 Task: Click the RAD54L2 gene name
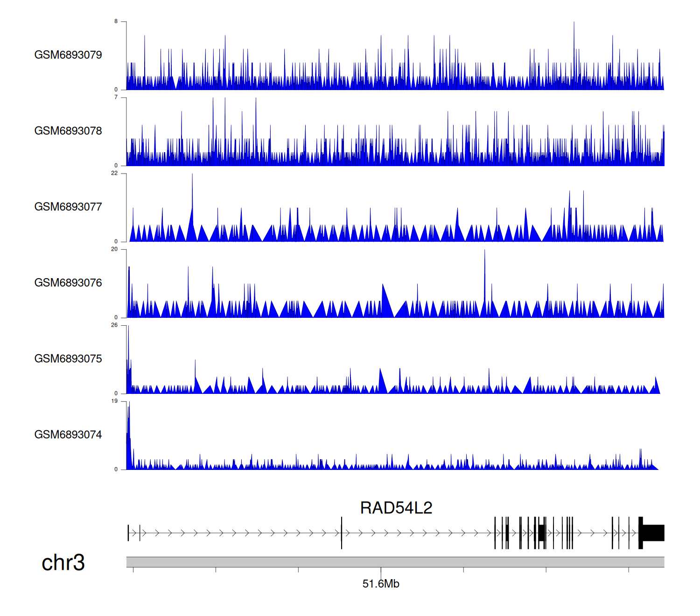396,508
